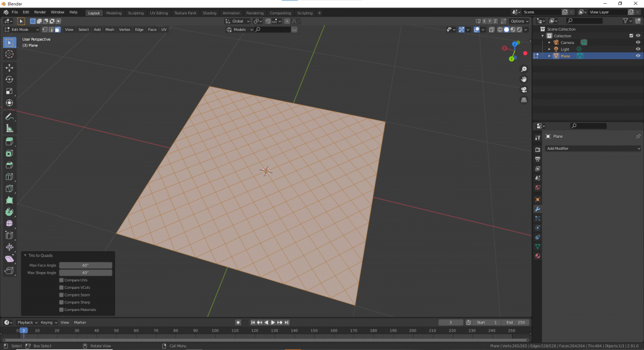
Task: Open the Mesh menu
Action: point(109,30)
